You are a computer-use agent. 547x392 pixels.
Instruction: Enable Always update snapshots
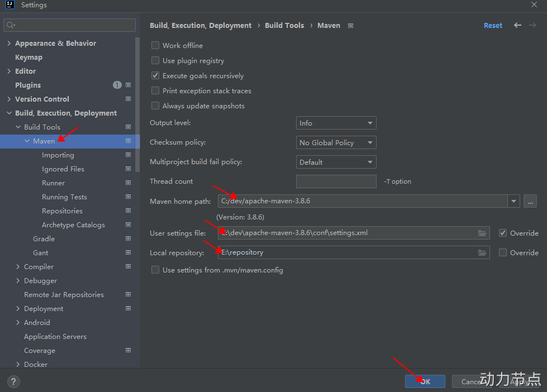155,106
